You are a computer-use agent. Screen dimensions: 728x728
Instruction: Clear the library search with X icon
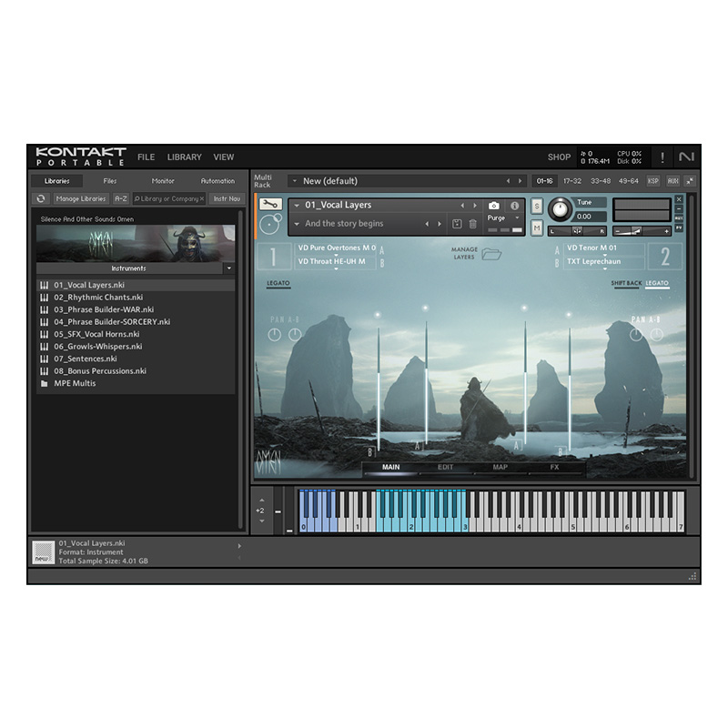coord(201,198)
